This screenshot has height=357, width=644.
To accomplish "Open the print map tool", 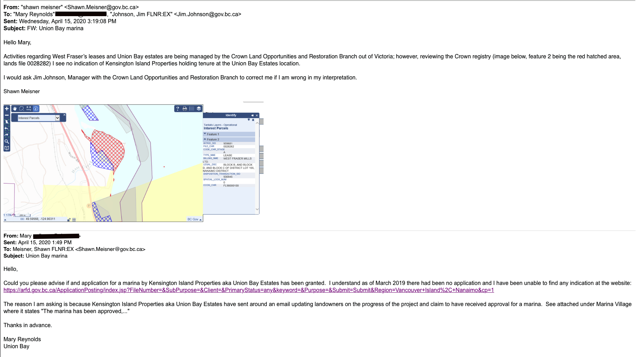I will (x=185, y=109).
